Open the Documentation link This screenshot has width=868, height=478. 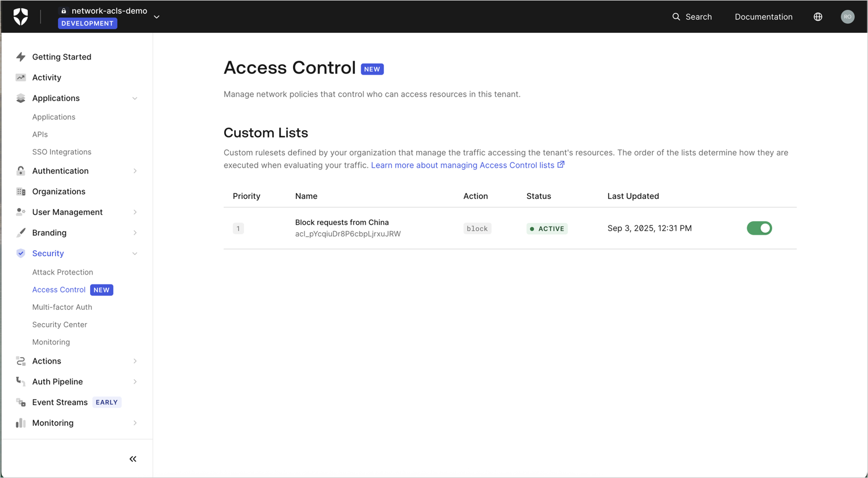point(763,17)
